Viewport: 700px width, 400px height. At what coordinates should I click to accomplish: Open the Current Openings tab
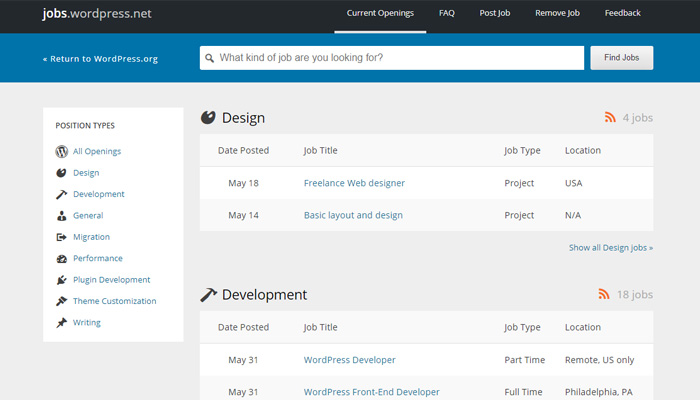[x=380, y=13]
